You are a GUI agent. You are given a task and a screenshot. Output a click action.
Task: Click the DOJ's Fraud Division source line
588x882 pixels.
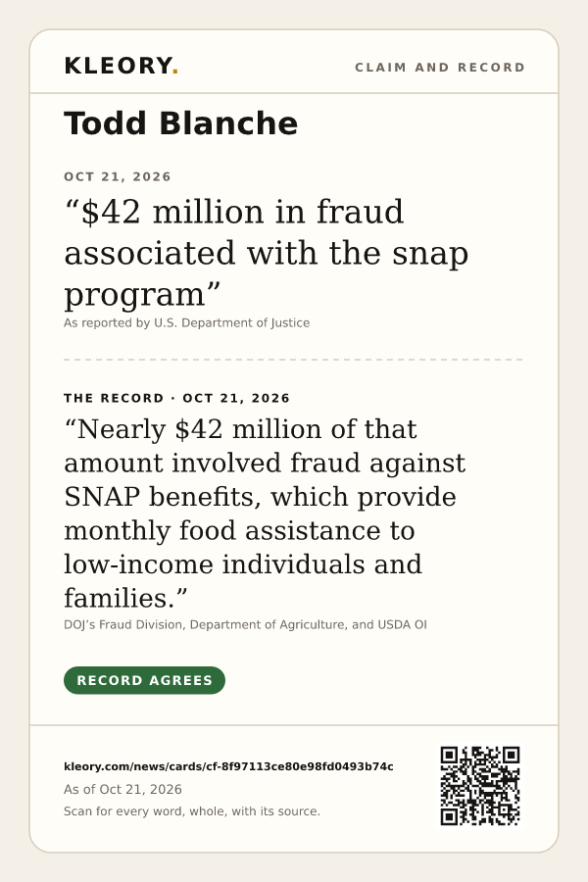(245, 624)
